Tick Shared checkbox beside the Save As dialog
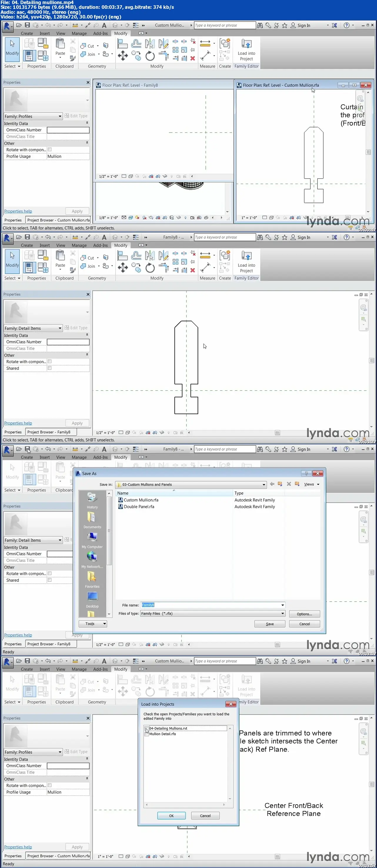 coord(50,580)
